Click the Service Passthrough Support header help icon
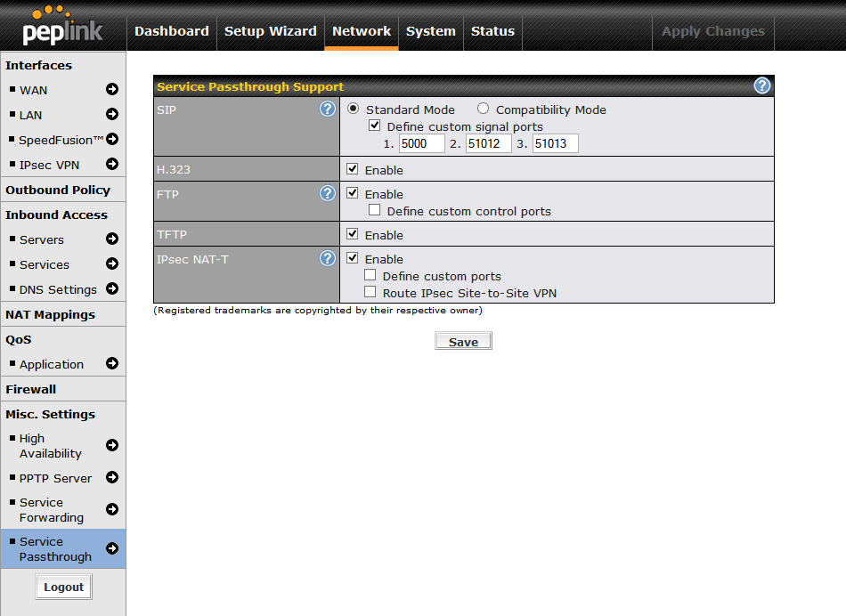 pyautogui.click(x=761, y=85)
